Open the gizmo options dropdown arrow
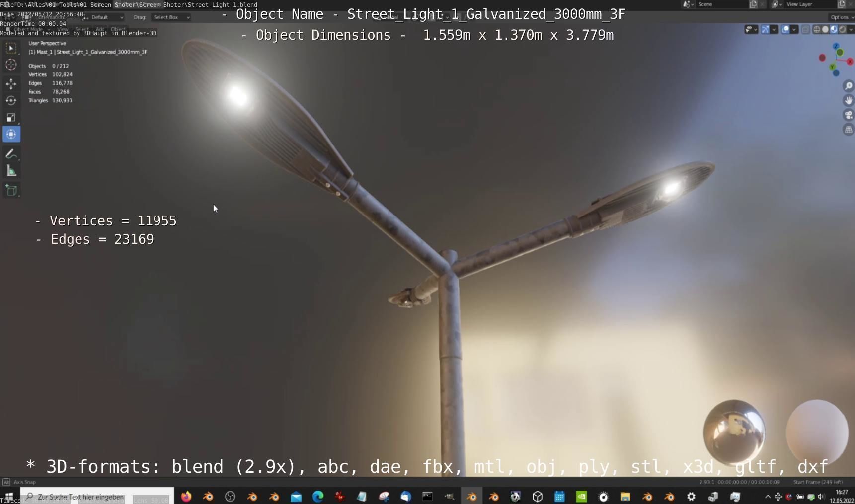Image resolution: width=855 pixels, height=504 pixels. click(x=774, y=29)
